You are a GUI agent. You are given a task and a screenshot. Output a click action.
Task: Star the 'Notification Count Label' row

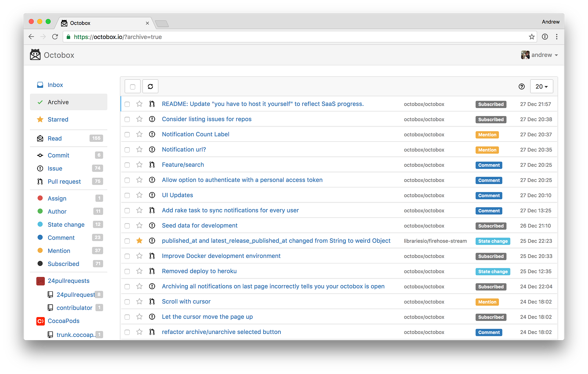(x=139, y=134)
